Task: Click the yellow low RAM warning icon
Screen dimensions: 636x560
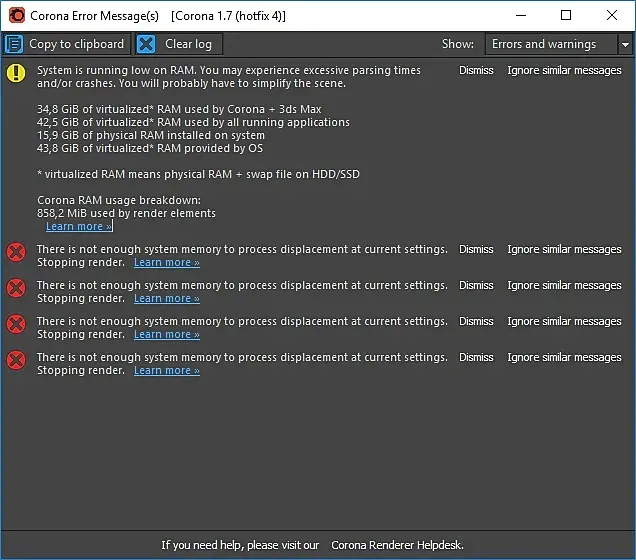Action: coord(16,73)
